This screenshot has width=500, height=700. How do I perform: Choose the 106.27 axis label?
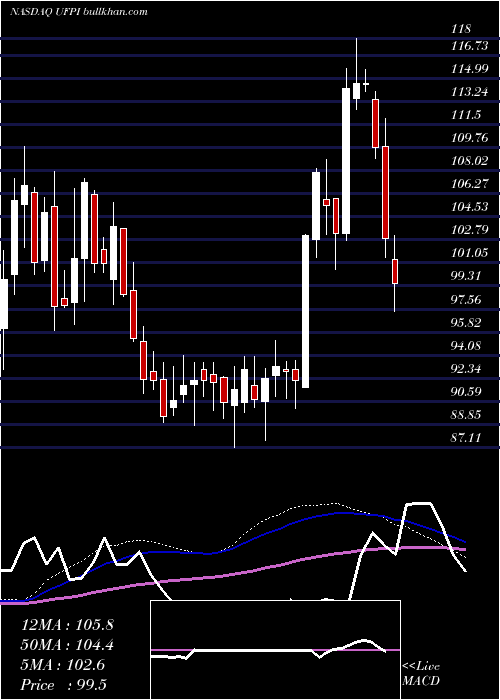(469, 183)
